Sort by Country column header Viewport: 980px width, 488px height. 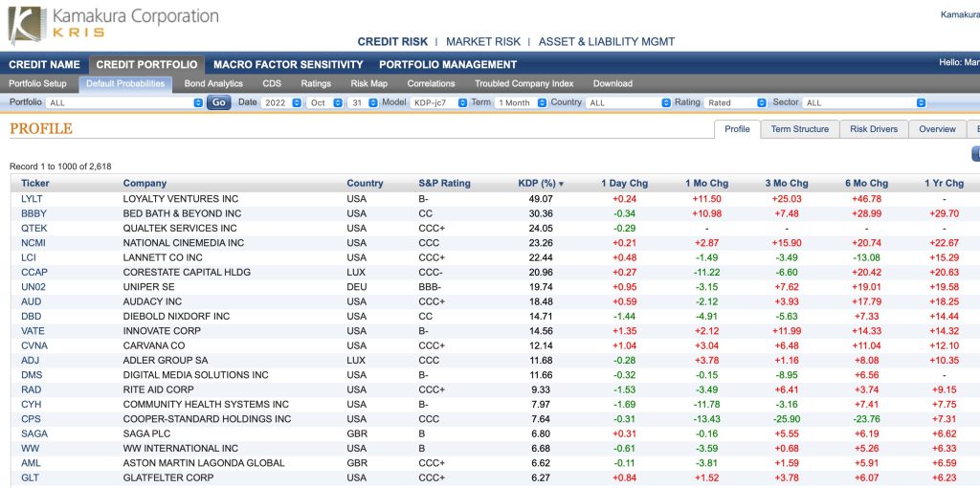pyautogui.click(x=365, y=184)
